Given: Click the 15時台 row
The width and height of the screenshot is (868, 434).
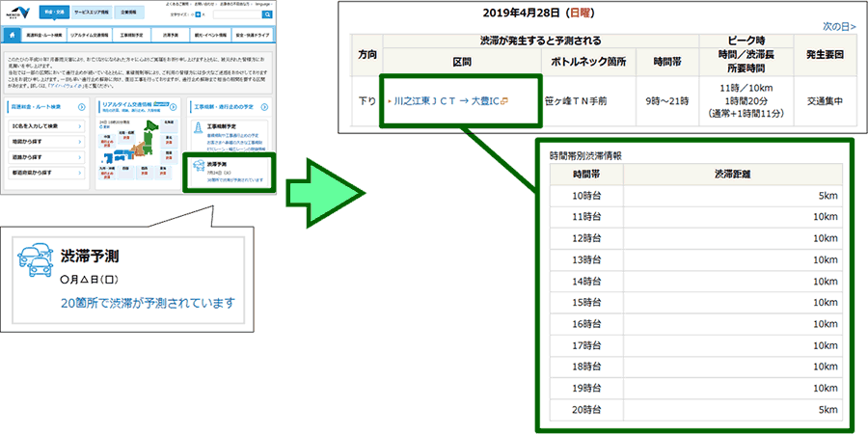Looking at the screenshot, I should click(x=696, y=303).
